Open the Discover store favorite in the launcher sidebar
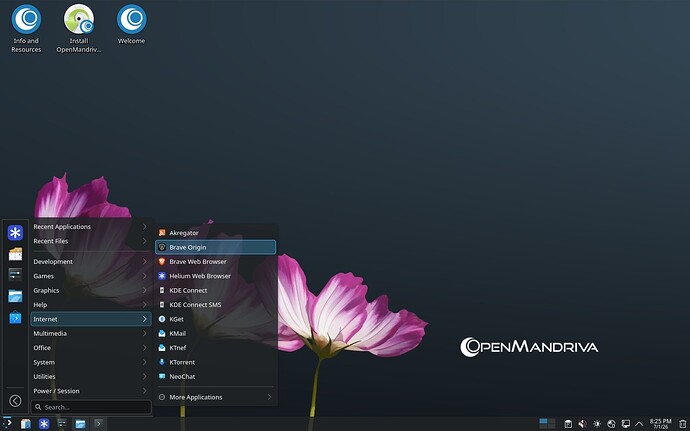Screen dimensions: 690x431 [15, 317]
